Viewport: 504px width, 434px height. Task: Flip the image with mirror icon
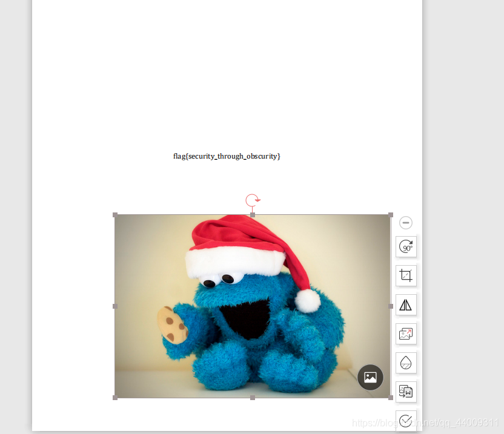406,305
